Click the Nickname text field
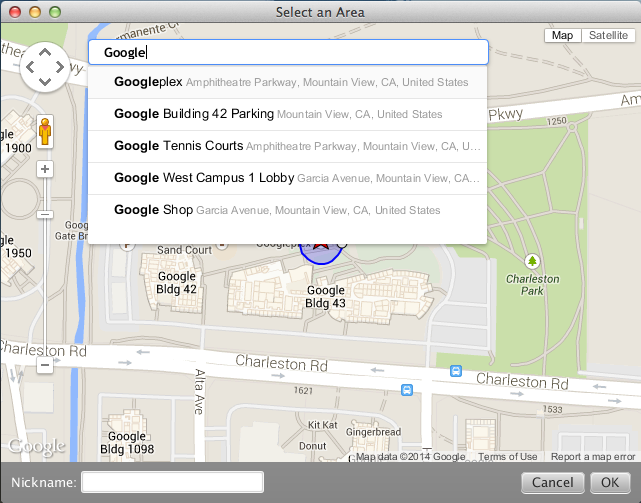 click(173, 482)
